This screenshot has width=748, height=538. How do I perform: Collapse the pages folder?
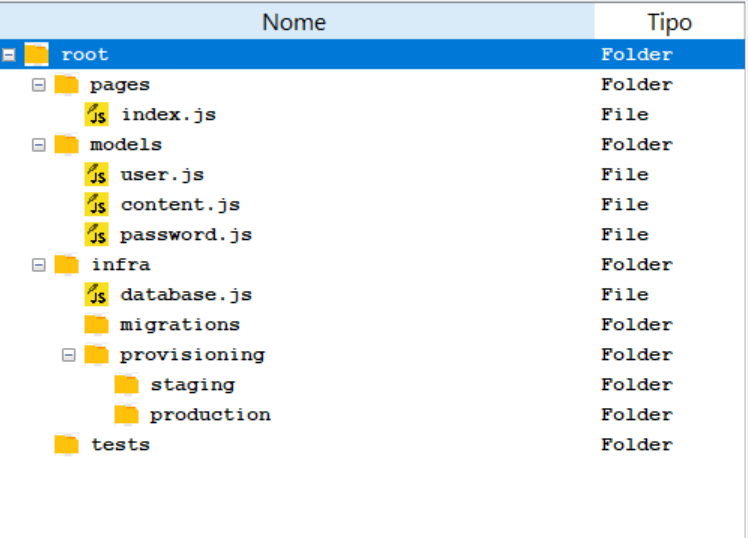39,85
